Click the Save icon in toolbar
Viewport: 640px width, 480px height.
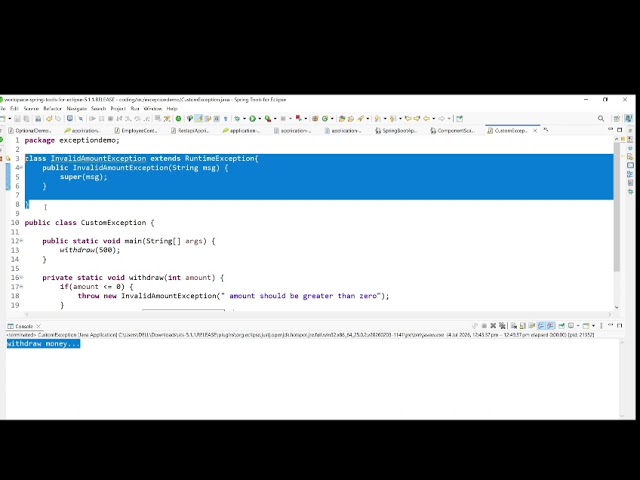pyautogui.click(x=17, y=119)
